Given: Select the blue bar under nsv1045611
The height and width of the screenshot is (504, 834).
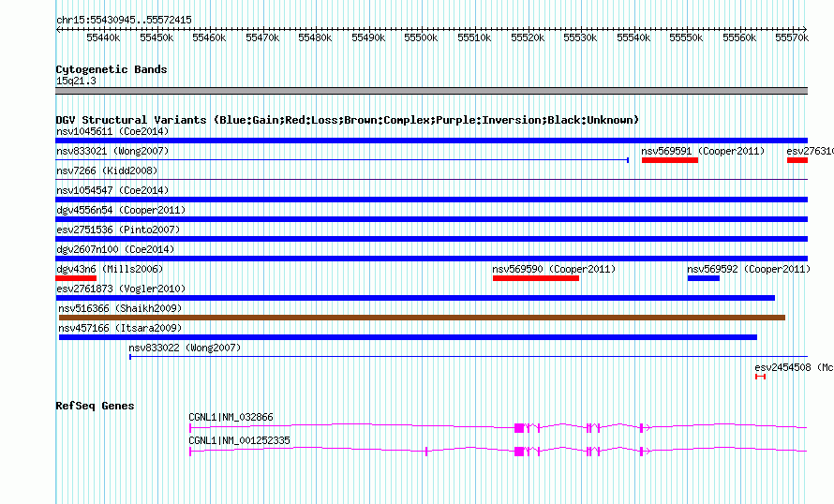Looking at the screenshot, I should point(431,141).
